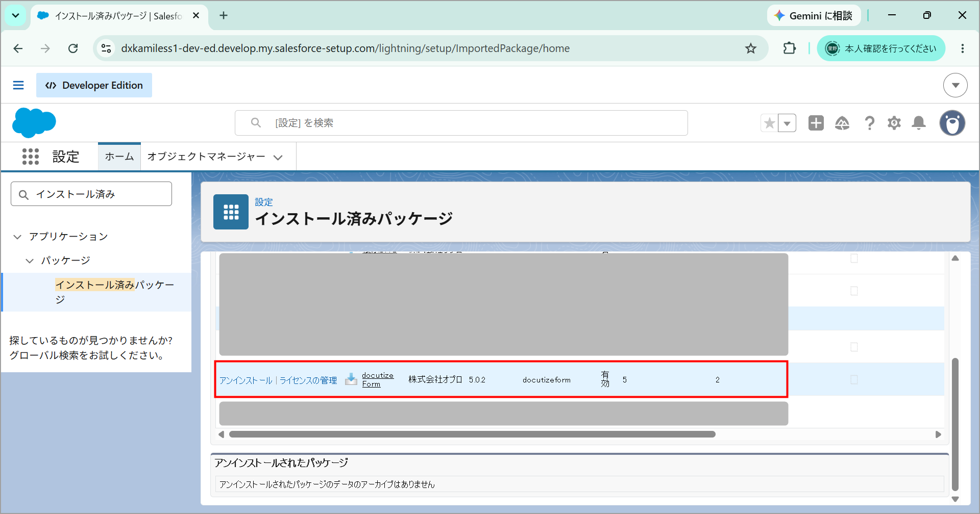Click the horizontal scrollbar of the package table

coord(472,434)
